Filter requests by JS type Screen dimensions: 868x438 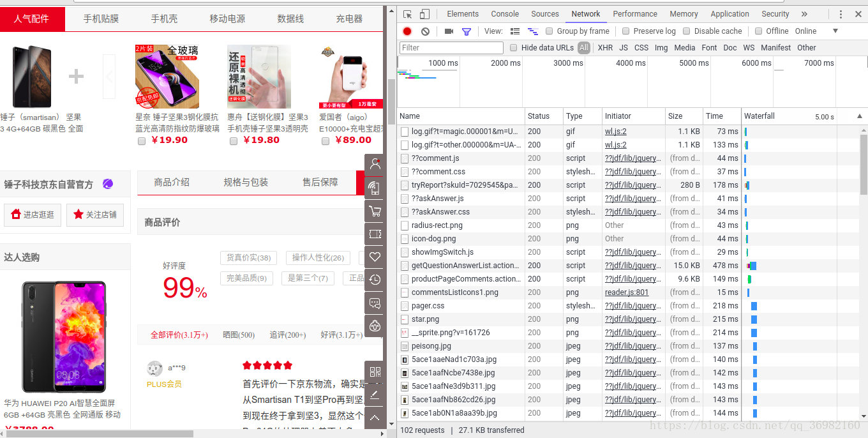(624, 48)
